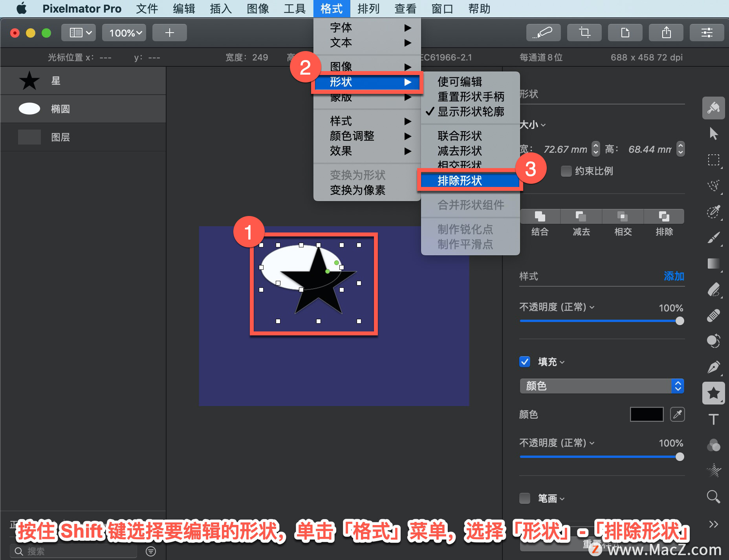
Task: Toggle the tool options sliders button
Action: click(707, 33)
